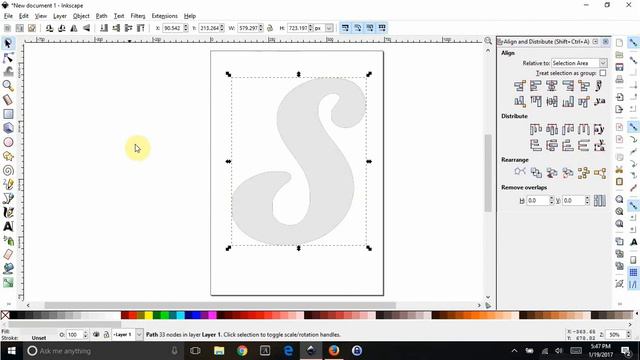Open the Edit menu
The width and height of the screenshot is (640, 360).
24,16
